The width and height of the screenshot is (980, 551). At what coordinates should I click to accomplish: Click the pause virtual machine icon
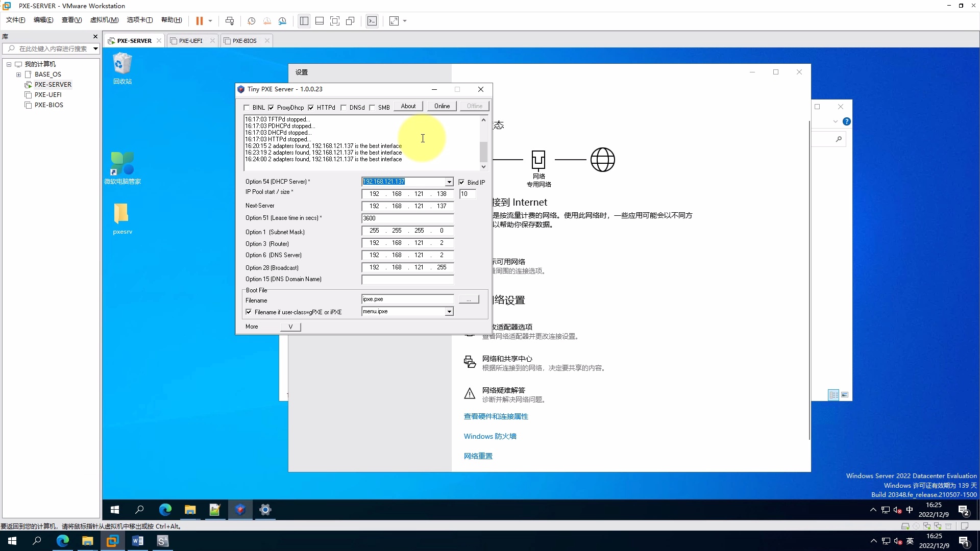(201, 21)
